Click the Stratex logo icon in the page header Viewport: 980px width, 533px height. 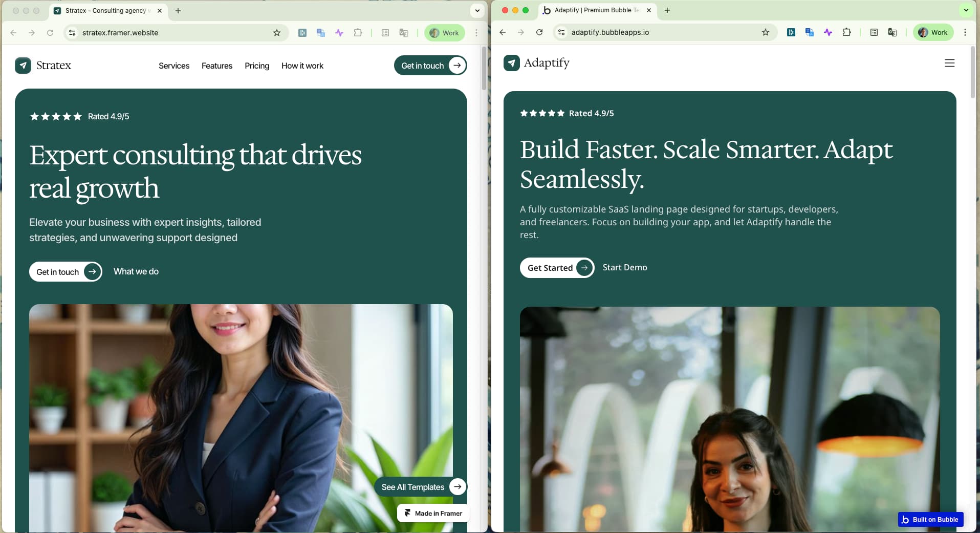[23, 66]
